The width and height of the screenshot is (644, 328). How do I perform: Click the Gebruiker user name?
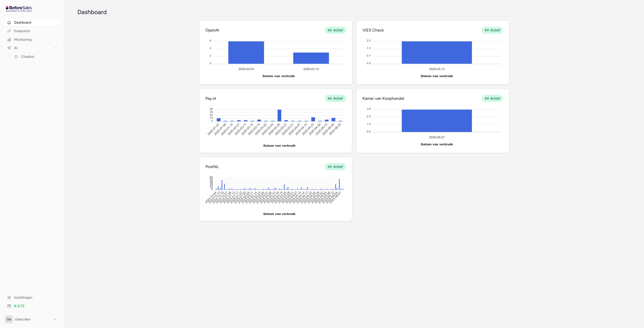click(23, 319)
